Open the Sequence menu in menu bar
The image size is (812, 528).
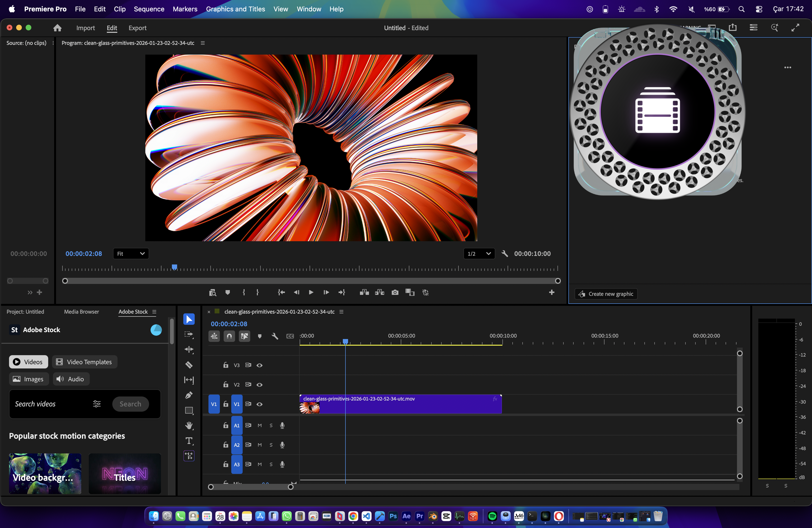click(149, 9)
